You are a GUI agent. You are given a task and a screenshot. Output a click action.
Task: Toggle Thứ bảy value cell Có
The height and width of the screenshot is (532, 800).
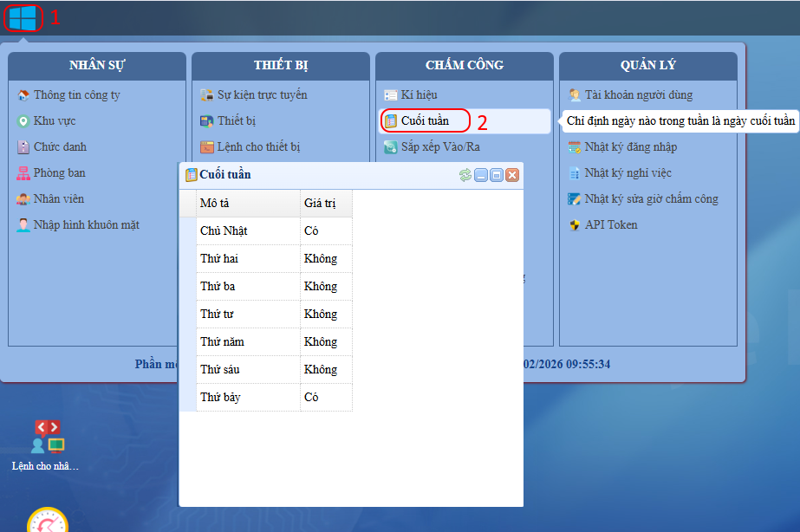click(x=326, y=398)
